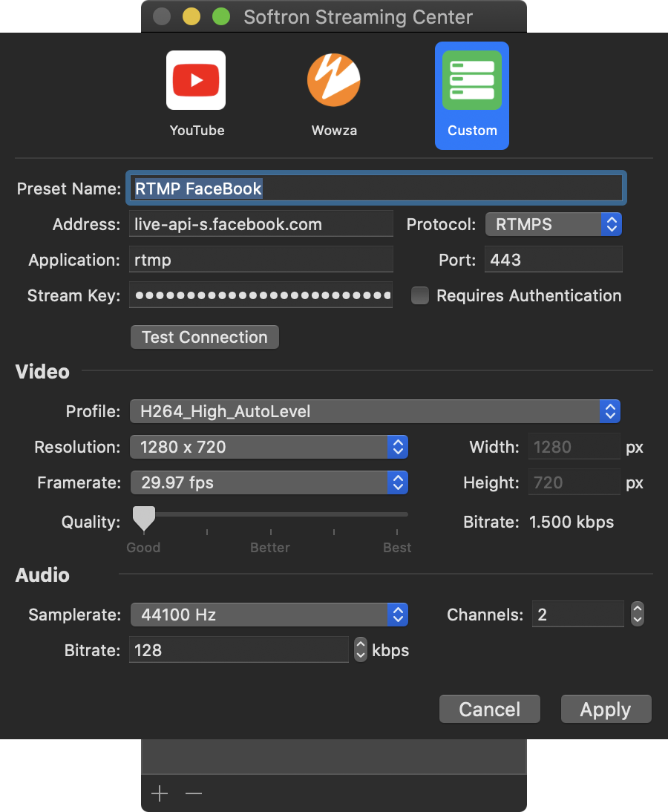Click the Height field showing 720
Image resolution: width=668 pixels, height=812 pixels.
574,482
